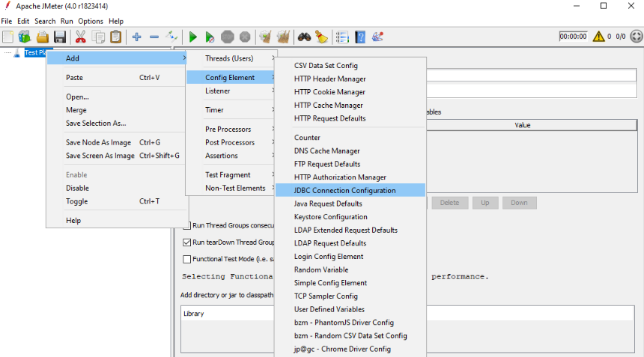Toggle Run Thread Groups consecutively checkbox

[x=187, y=225]
